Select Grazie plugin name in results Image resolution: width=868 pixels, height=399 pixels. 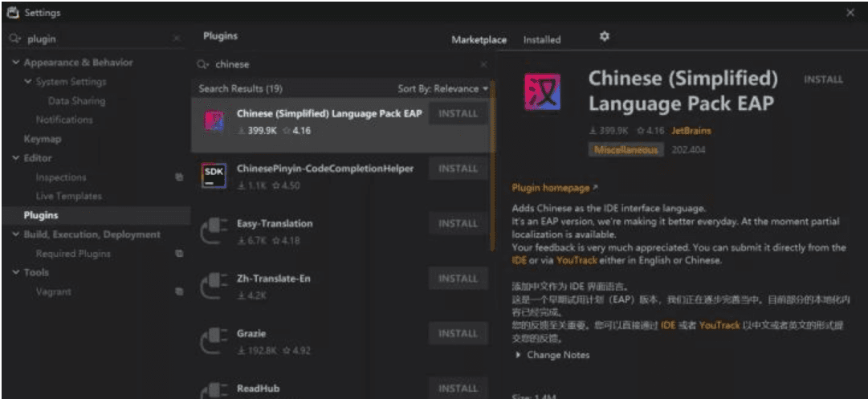(x=251, y=334)
